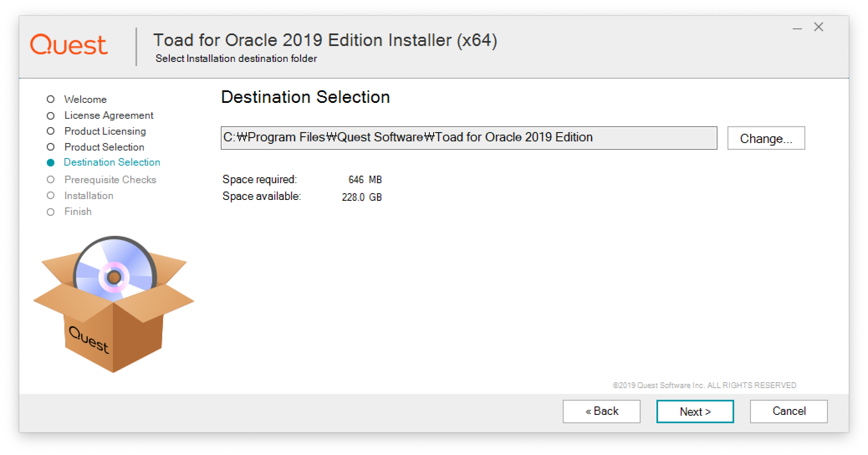Image resolution: width=868 pixels, height=455 pixels.
Task: Click the 'Space required:' label
Action: tap(260, 179)
